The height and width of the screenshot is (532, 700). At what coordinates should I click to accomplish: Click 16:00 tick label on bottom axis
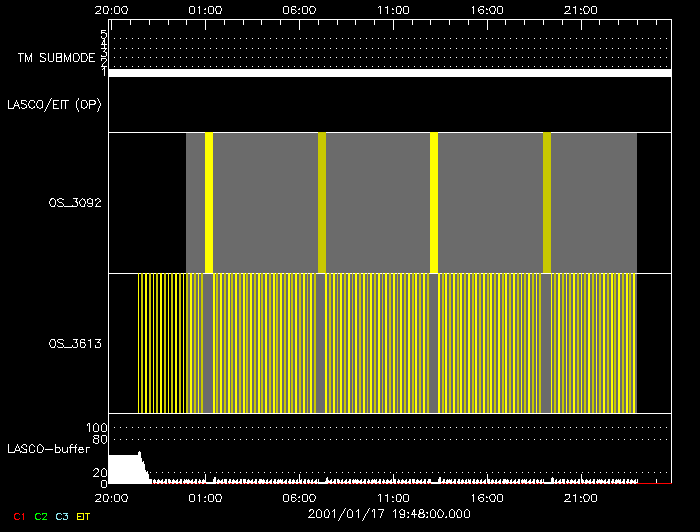(487, 496)
